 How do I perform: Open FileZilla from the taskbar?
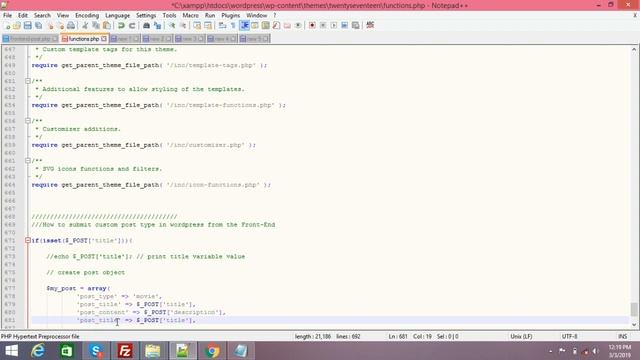125,351
